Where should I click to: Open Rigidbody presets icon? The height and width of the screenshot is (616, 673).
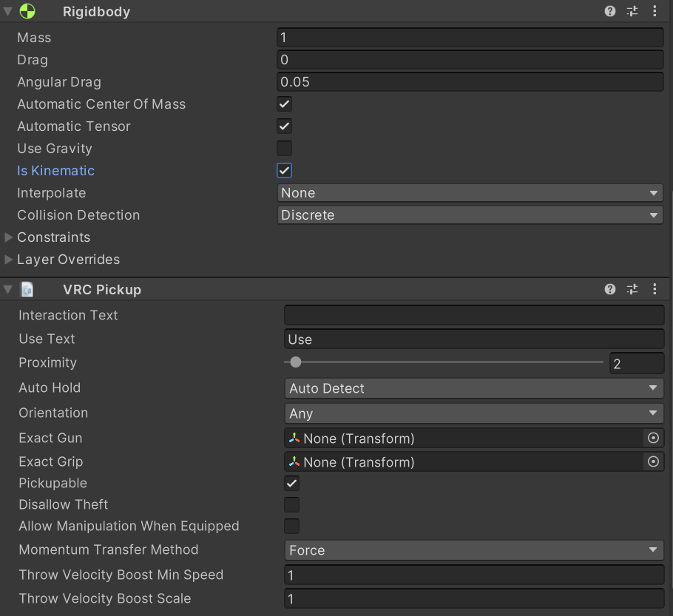tap(632, 11)
